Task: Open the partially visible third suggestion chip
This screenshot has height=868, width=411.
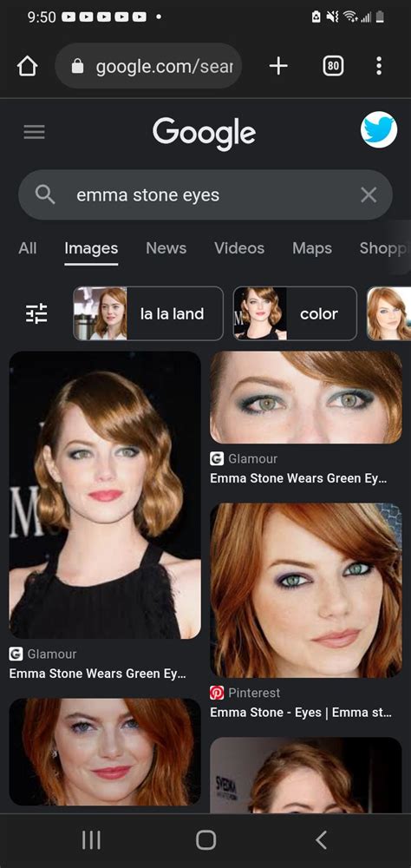Action: click(388, 313)
